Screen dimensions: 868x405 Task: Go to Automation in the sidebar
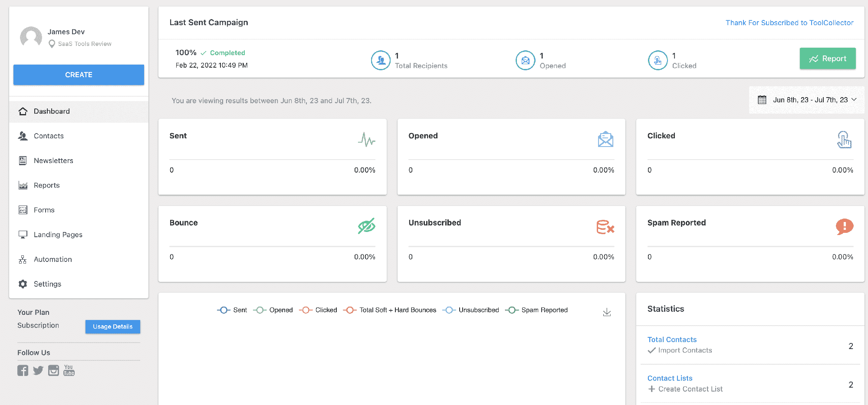53,259
